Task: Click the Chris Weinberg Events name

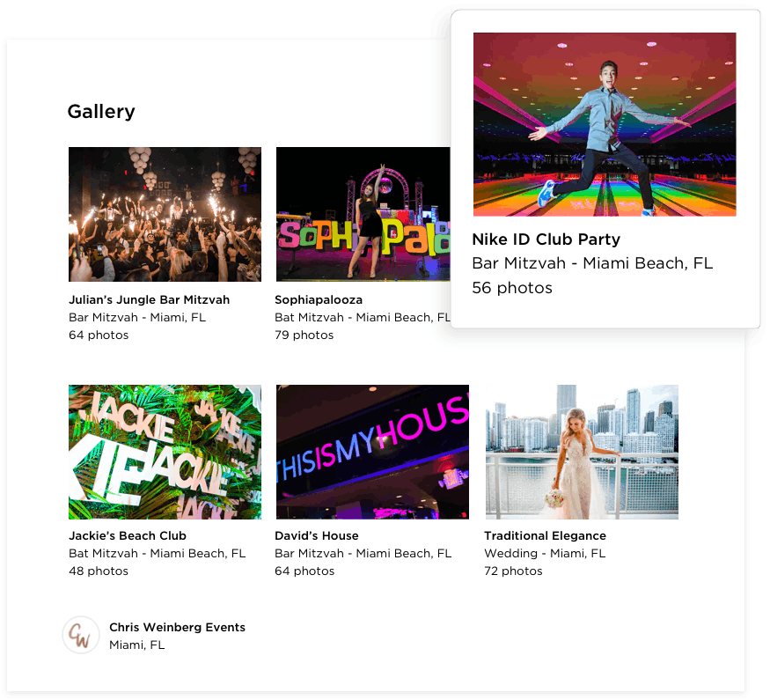Action: coord(177,627)
